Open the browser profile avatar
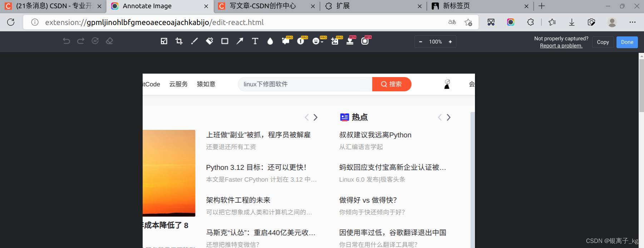 point(612,22)
